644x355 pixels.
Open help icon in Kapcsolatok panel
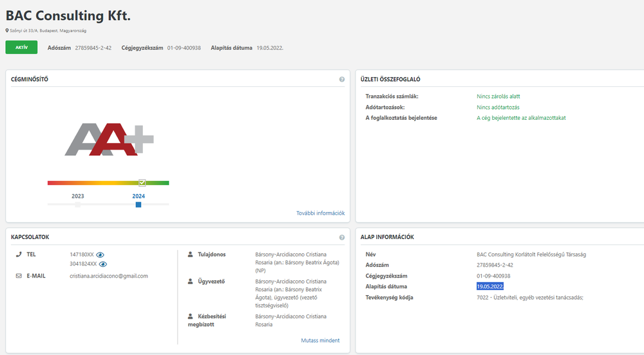[342, 238]
